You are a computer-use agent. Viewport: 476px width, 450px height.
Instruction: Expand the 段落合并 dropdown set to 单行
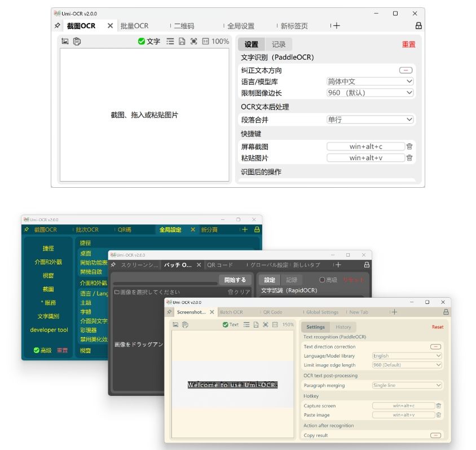pyautogui.click(x=370, y=120)
